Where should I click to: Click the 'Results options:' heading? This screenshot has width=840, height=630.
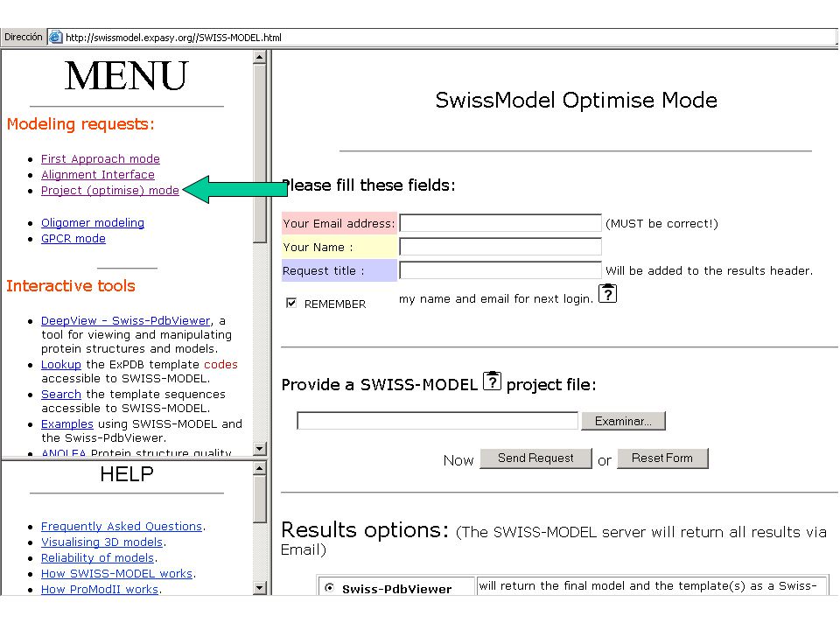point(365,530)
